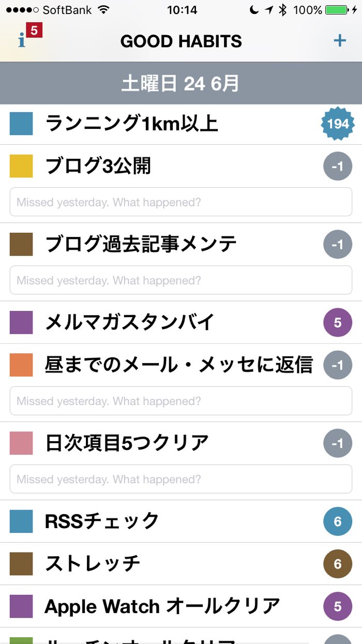Viewport: 362px width, 644px height.
Task: Click missed note field under 日次項目5つクリア
Action: 181,480
